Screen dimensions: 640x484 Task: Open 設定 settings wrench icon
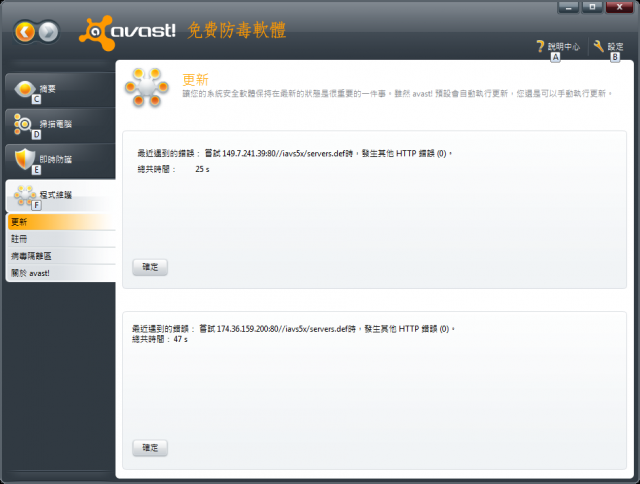coord(599,46)
